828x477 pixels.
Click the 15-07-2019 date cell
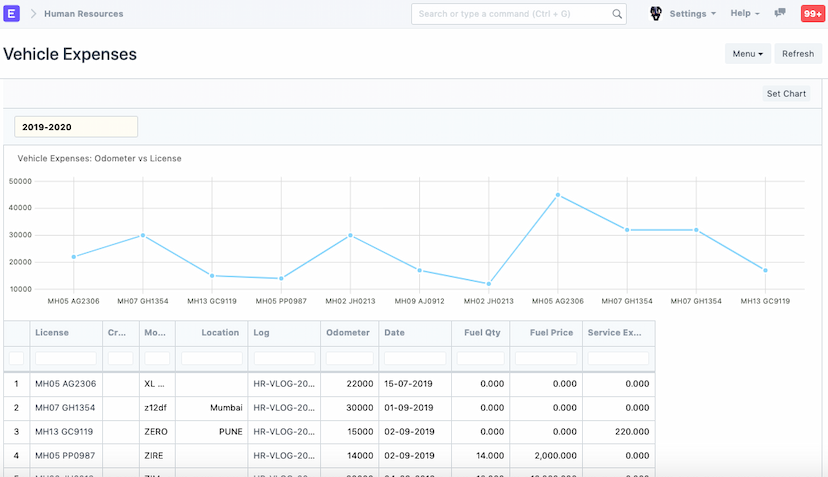[415, 384]
